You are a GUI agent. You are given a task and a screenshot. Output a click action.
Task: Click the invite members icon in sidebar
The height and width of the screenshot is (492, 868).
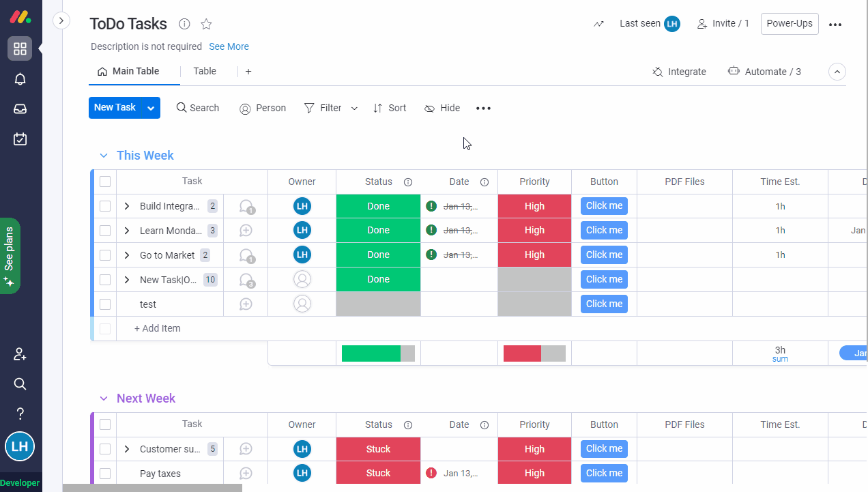point(20,354)
